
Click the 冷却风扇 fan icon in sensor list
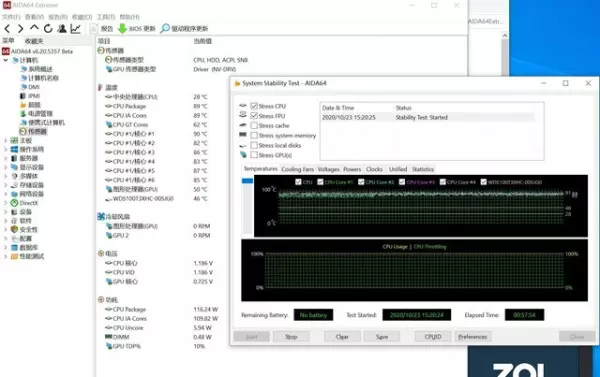point(101,217)
